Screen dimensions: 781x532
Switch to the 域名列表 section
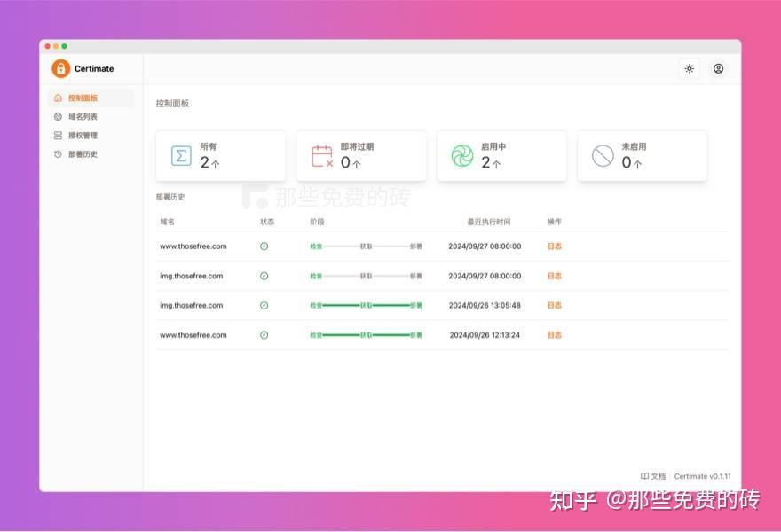pos(81,116)
